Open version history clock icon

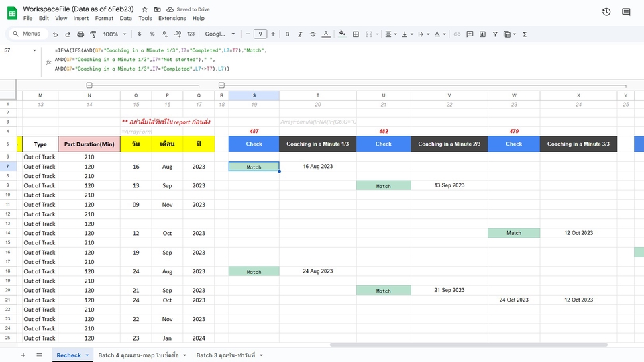[606, 12]
